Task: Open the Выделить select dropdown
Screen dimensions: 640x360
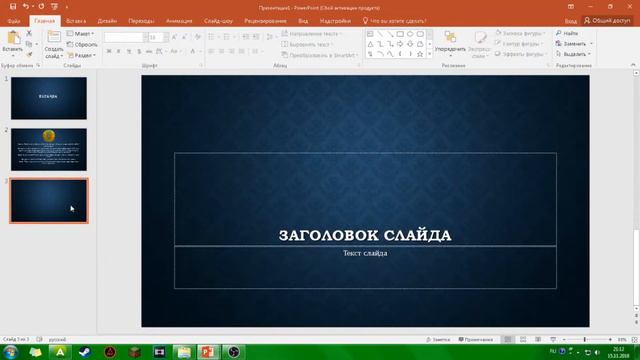Action: pos(574,54)
